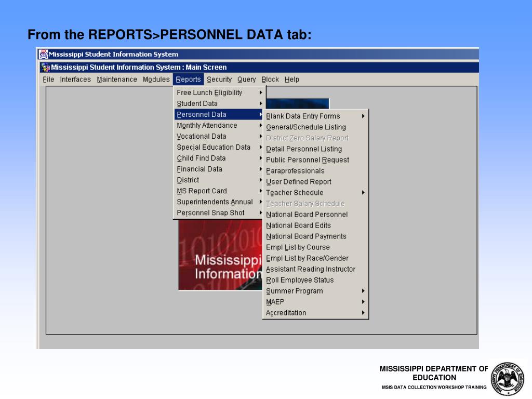Click the MSIS outer window title icon
Viewport: 532px width, 399px height.
pos(43,54)
